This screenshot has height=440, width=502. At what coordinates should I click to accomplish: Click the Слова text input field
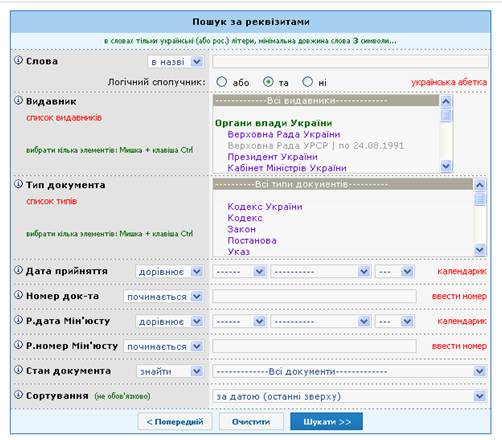click(350, 62)
